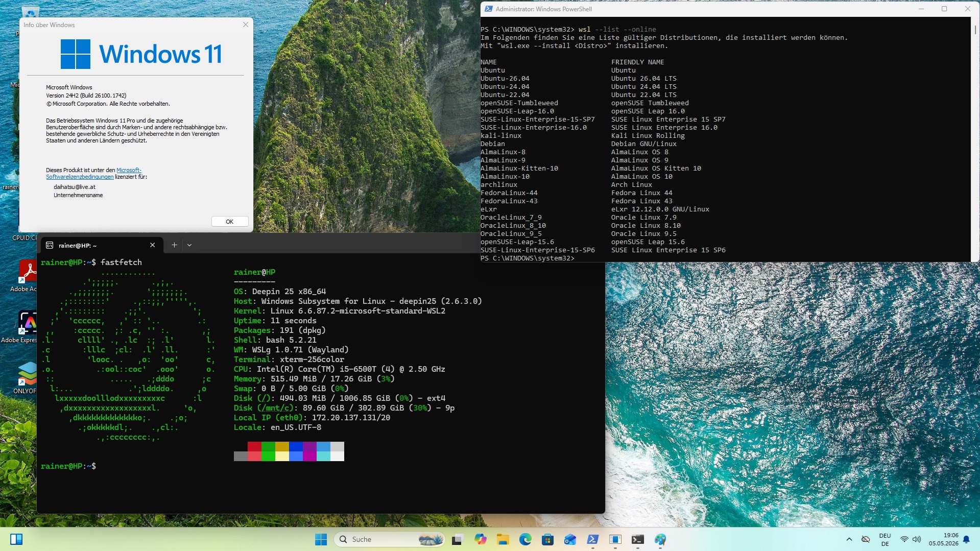This screenshot has width=980, height=551.
Task: Click the search highlight image in Suche box
Action: click(x=431, y=539)
